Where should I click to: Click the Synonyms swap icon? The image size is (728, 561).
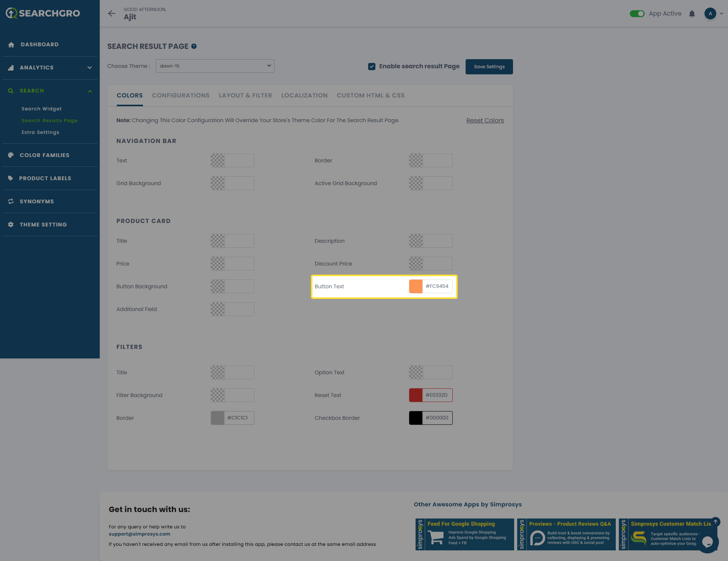click(11, 201)
